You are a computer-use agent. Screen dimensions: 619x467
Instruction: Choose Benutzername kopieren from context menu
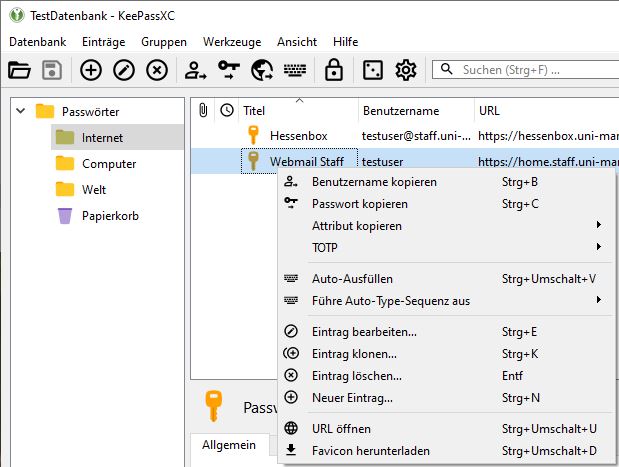(447, 182)
